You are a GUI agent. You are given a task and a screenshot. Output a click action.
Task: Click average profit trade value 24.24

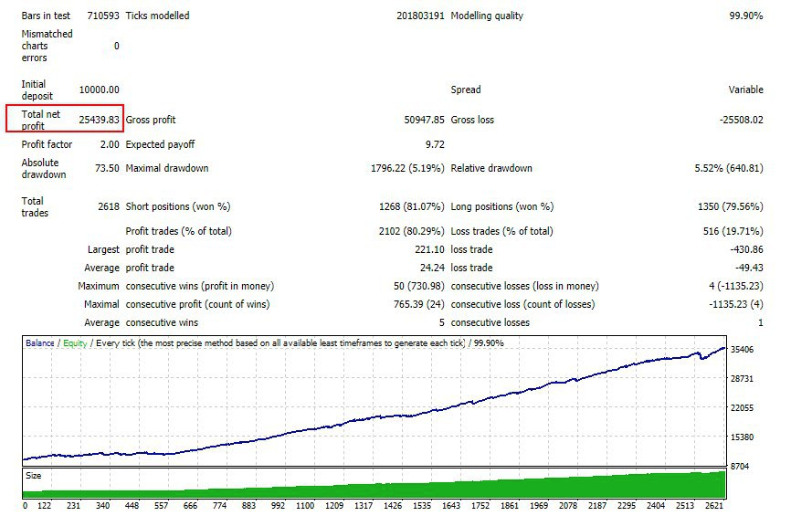[x=432, y=268]
